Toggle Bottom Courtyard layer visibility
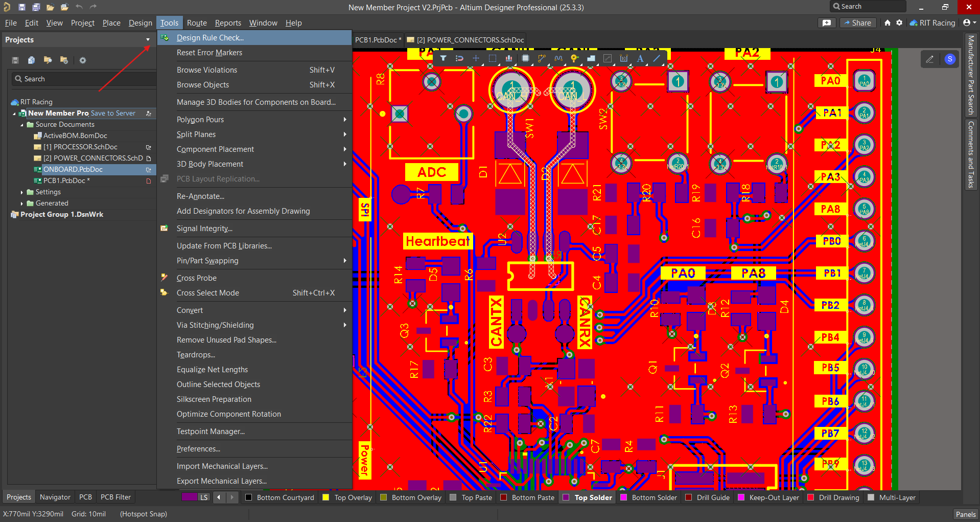Viewport: 980px width, 522px height. (x=249, y=497)
